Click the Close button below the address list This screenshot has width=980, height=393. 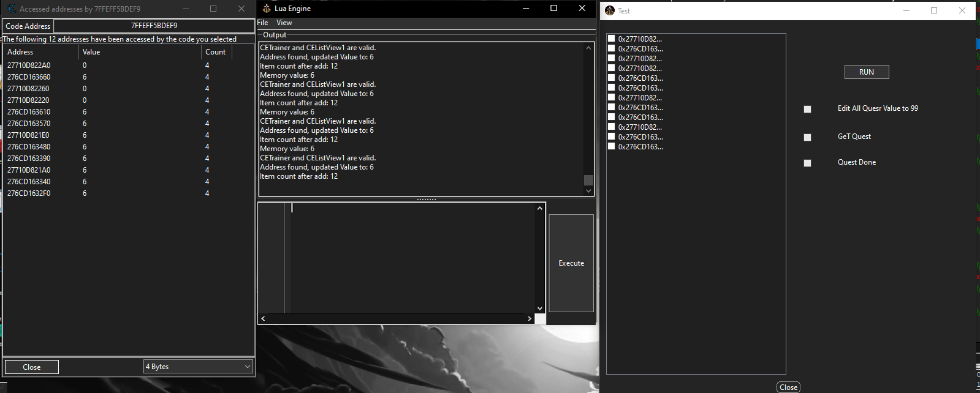click(31, 367)
